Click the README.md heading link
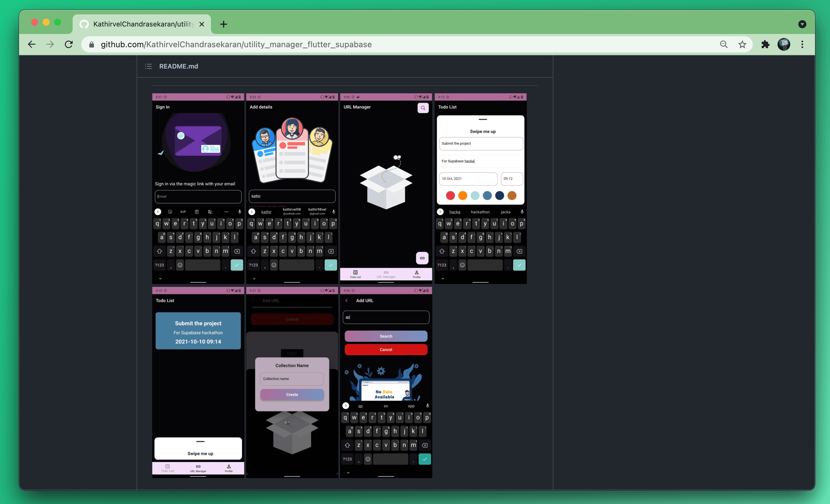 coord(178,66)
